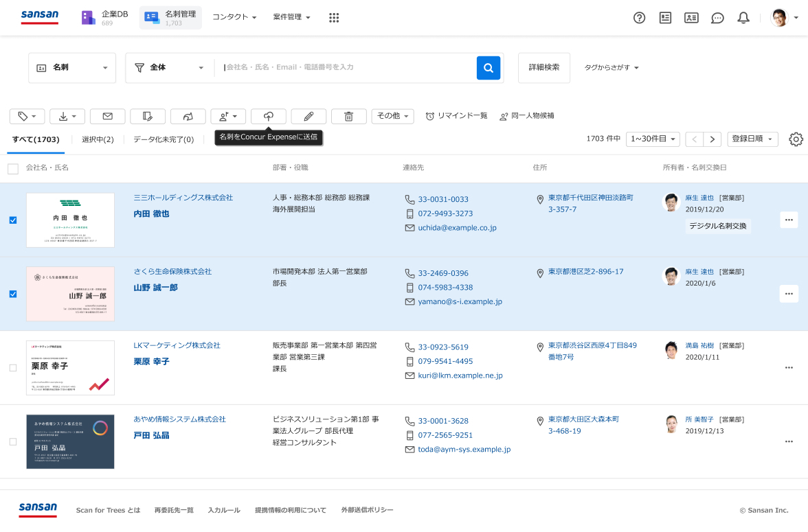Switch to 名刺管理 section
Viewport: 808px width, 532px height.
[170, 18]
